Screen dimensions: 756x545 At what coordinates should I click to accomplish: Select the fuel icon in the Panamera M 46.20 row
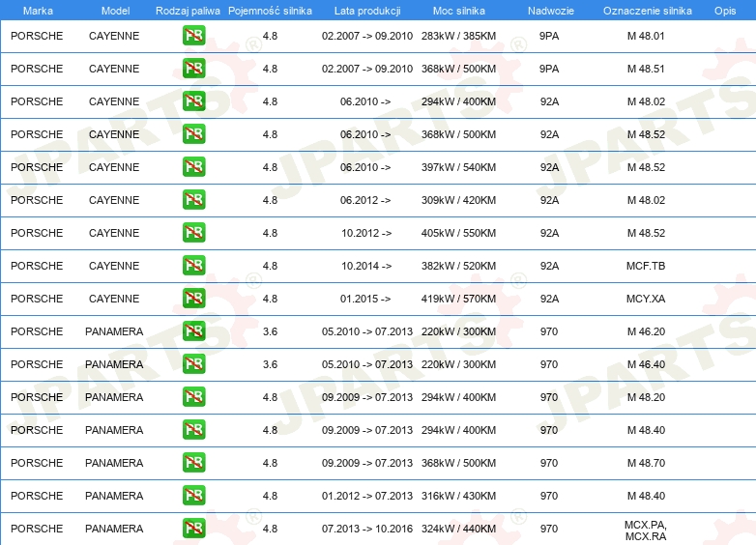click(193, 331)
